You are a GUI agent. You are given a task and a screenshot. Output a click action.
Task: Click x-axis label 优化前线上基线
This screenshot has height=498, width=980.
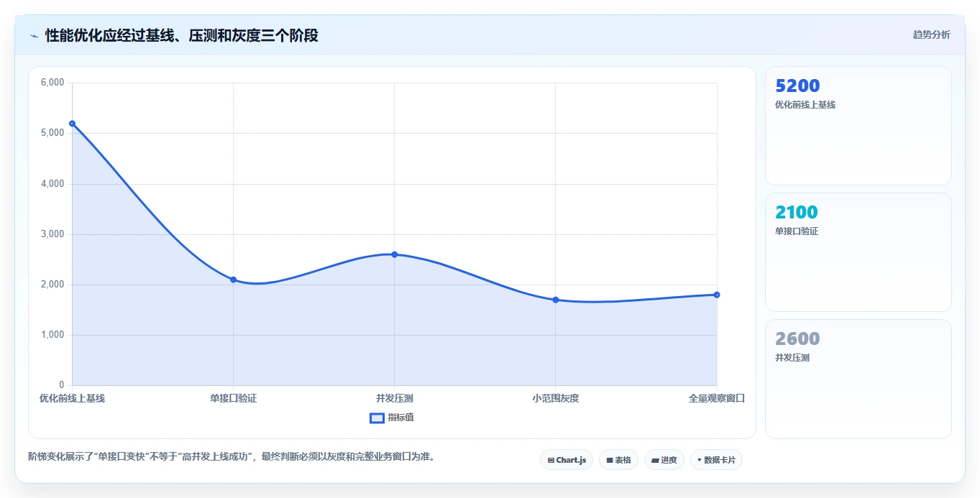click(x=72, y=398)
